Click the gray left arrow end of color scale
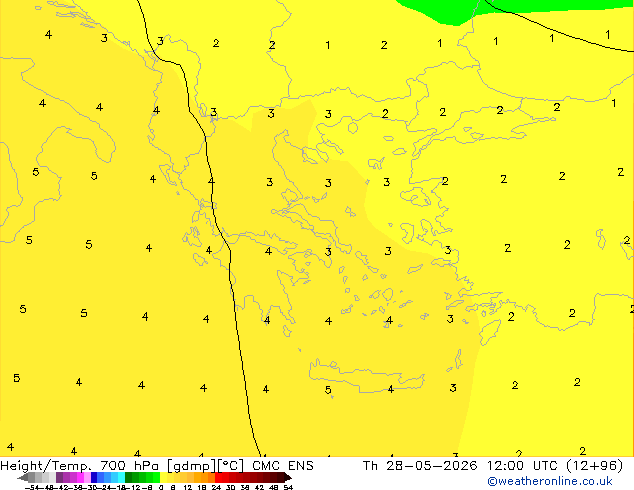The width and height of the screenshot is (634, 490). point(23,478)
